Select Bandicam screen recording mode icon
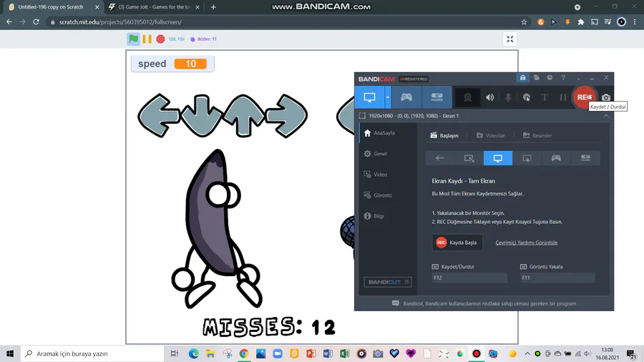This screenshot has height=362, width=644. tap(369, 97)
